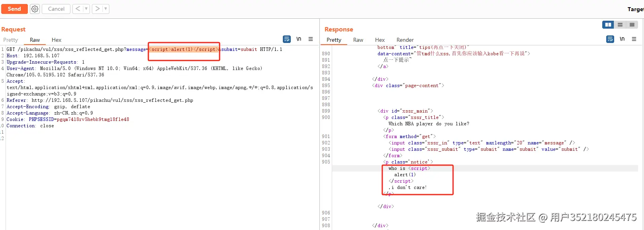Select the Pretty tab in the Response panel
The height and width of the screenshot is (230, 644).
click(334, 40)
